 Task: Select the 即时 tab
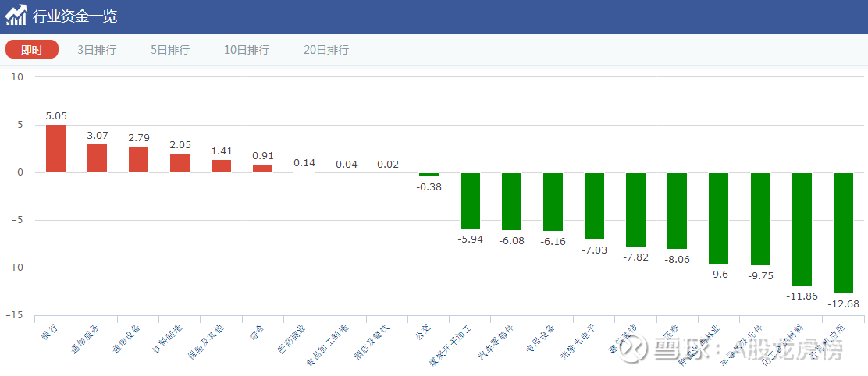pyautogui.click(x=32, y=50)
